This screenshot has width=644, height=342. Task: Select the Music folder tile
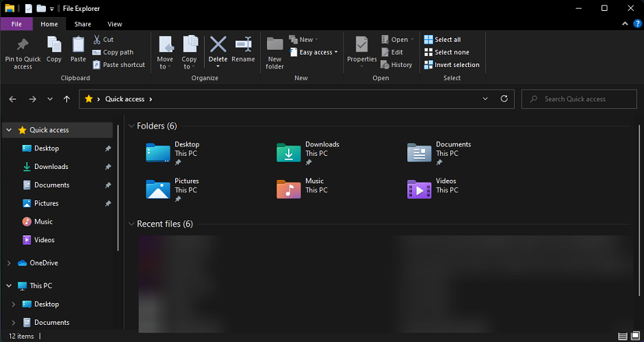[x=302, y=189]
